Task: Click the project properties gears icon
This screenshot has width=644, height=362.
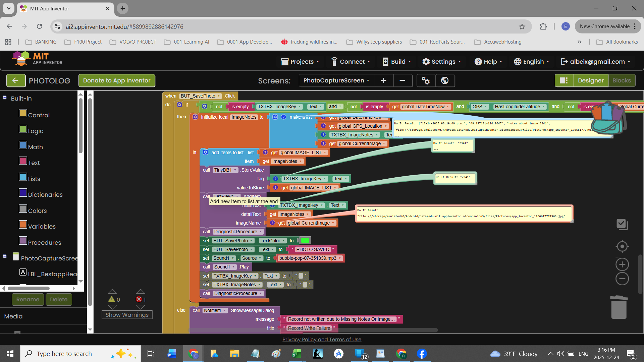Action: (426, 80)
